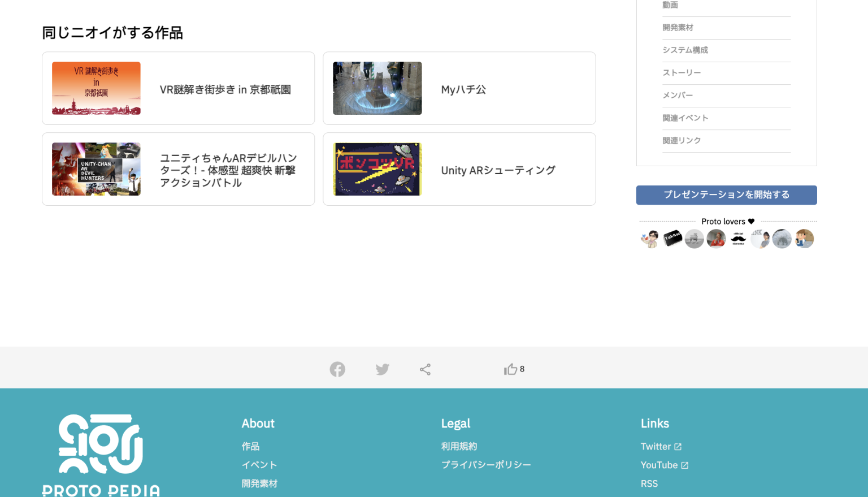Open the external link icon next to YouTube
Image resolution: width=868 pixels, height=497 pixels.
point(685,465)
